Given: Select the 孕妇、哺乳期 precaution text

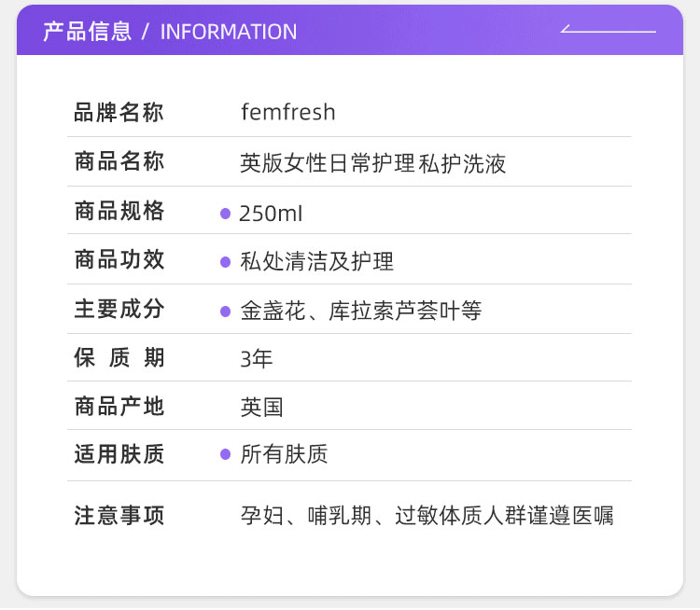Looking at the screenshot, I should pos(306,516).
